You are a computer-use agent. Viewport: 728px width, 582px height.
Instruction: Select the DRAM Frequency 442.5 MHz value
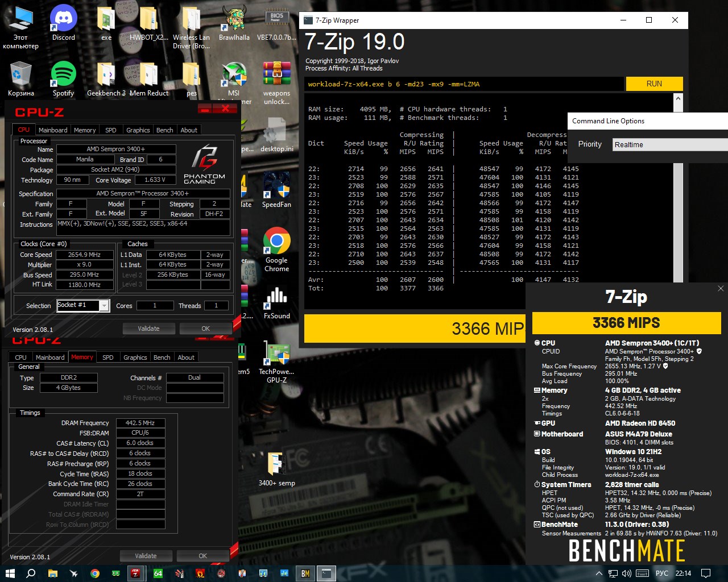point(140,423)
